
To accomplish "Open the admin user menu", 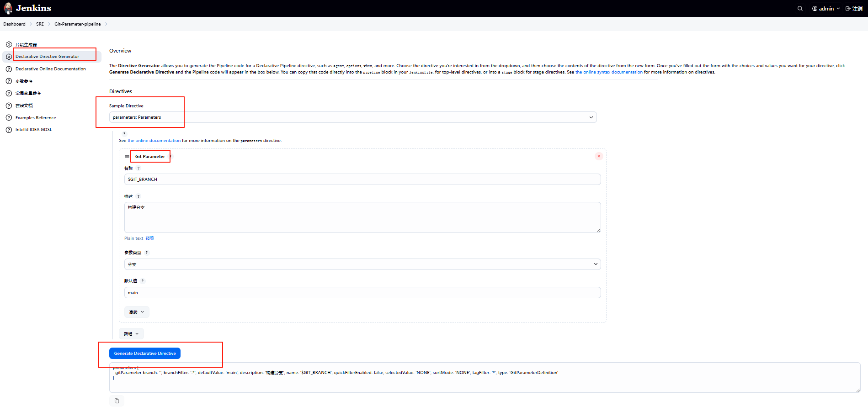I will tap(826, 9).
